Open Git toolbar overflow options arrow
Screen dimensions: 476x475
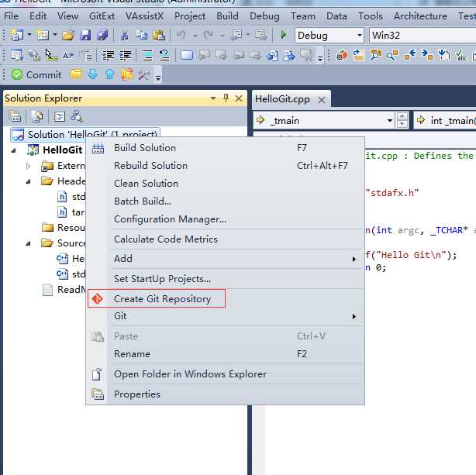pos(158,77)
